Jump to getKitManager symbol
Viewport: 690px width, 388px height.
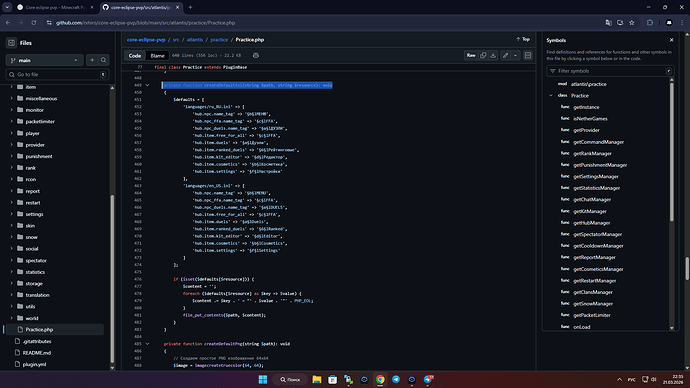pyautogui.click(x=590, y=211)
